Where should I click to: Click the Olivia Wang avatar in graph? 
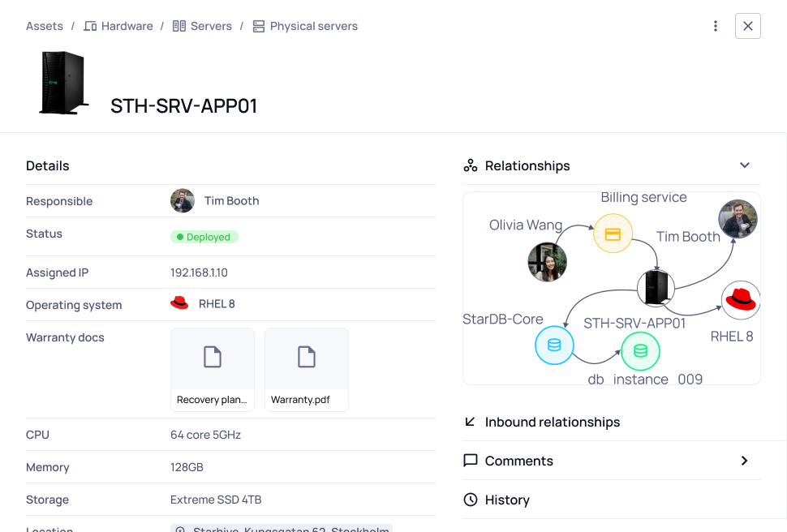(547, 262)
